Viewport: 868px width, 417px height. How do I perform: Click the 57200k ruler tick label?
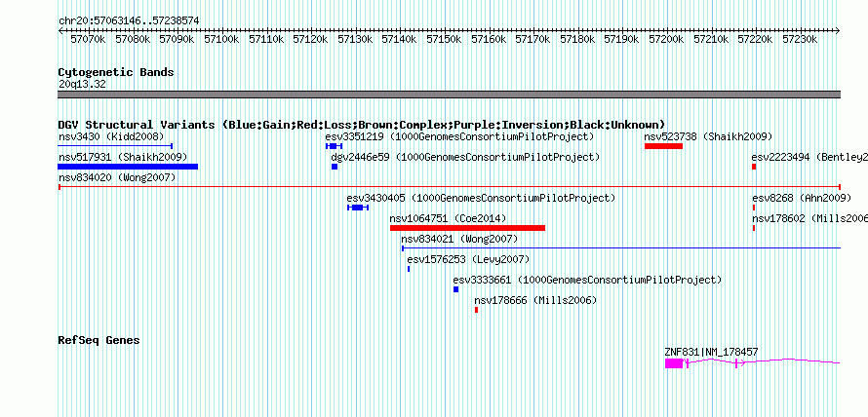(x=666, y=39)
